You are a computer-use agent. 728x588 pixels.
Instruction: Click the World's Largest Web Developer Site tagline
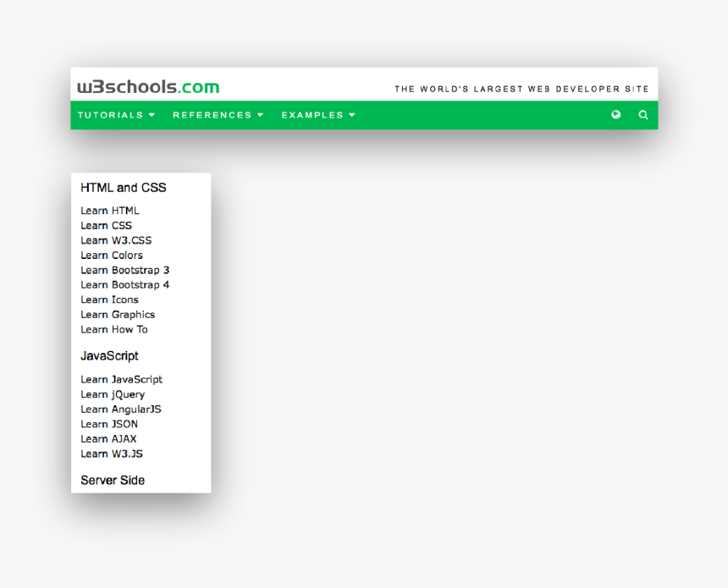[x=521, y=89]
